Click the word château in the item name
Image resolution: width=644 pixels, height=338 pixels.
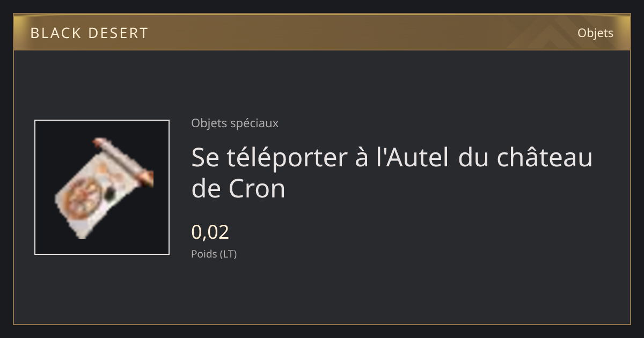(545, 158)
